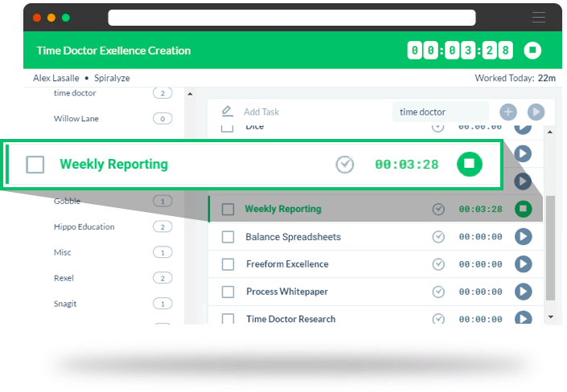Click the Add Task text field

261,112
